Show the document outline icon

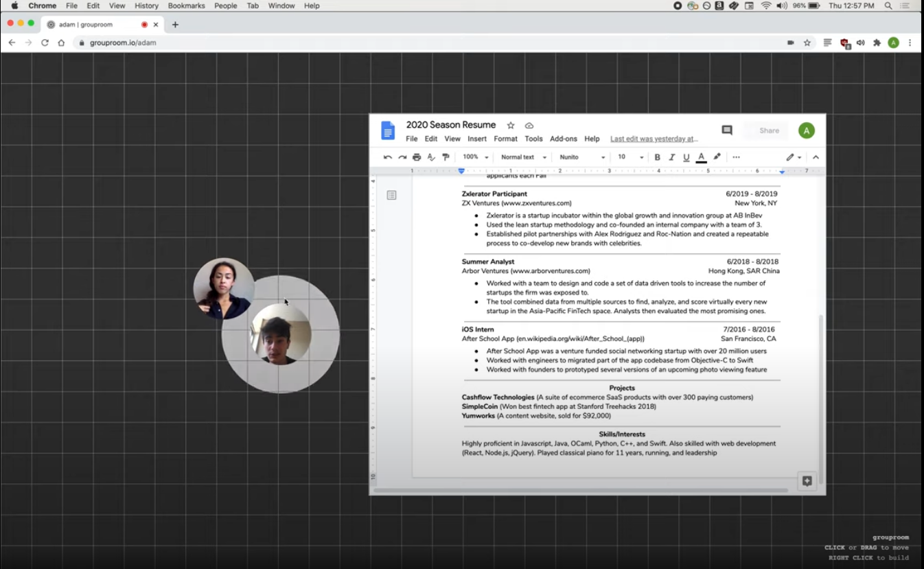391,196
